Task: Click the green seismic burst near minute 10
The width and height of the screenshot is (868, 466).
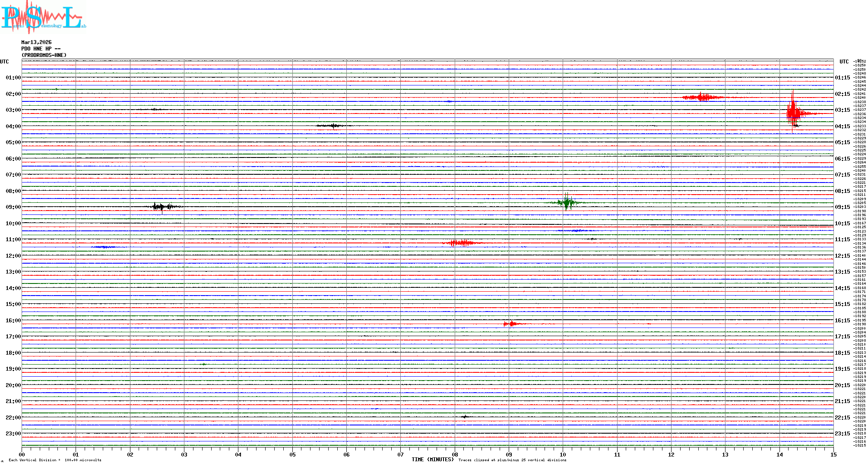Action: (x=567, y=202)
